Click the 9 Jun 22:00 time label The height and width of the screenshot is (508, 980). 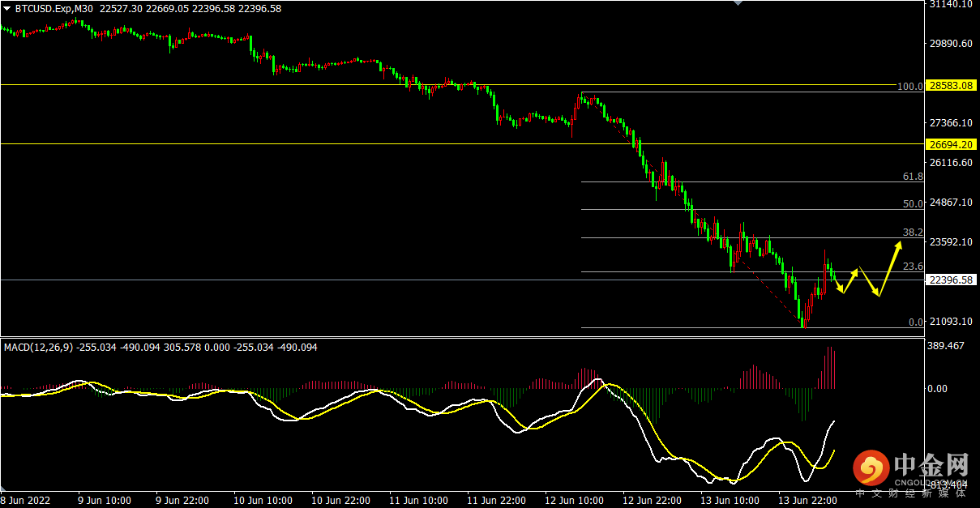point(182,501)
